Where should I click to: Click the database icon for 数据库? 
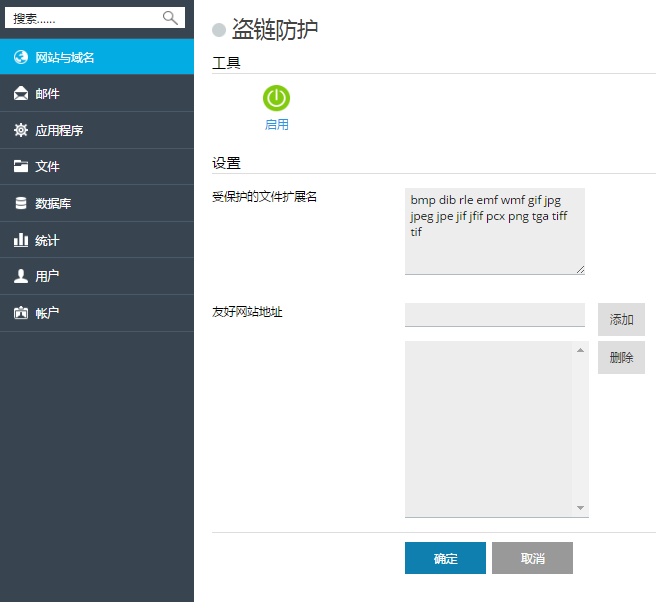coord(20,203)
